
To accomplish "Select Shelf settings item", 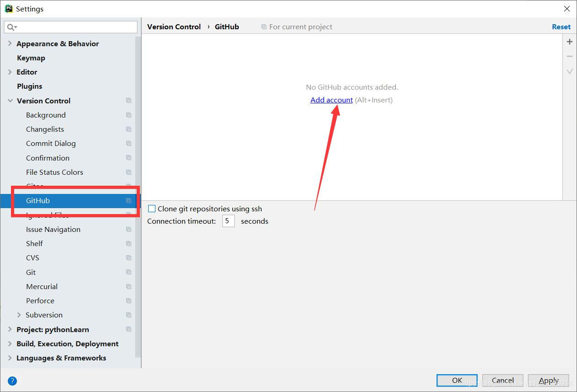I will pos(34,243).
